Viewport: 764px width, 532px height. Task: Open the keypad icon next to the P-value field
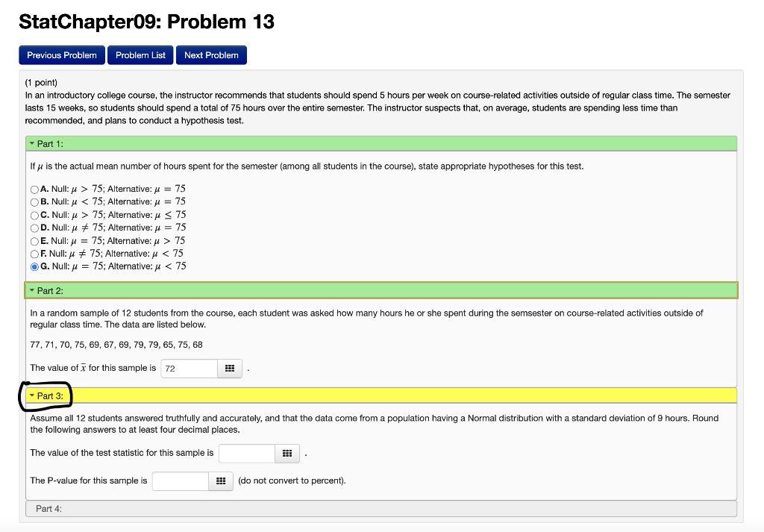point(221,481)
